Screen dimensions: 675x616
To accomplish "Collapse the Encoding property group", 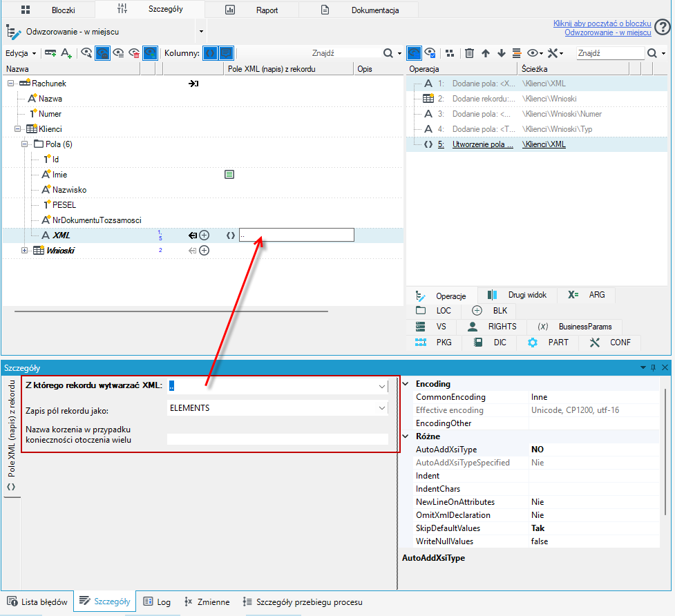I will pos(406,384).
